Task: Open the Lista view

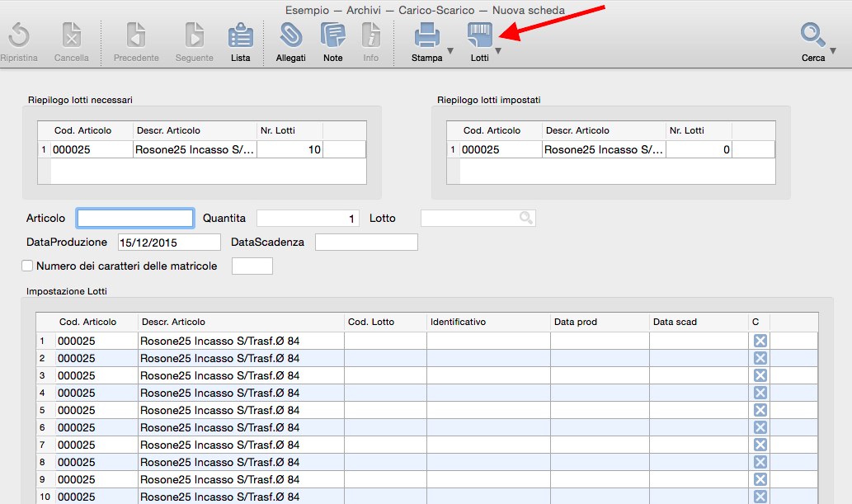Action: click(240, 36)
